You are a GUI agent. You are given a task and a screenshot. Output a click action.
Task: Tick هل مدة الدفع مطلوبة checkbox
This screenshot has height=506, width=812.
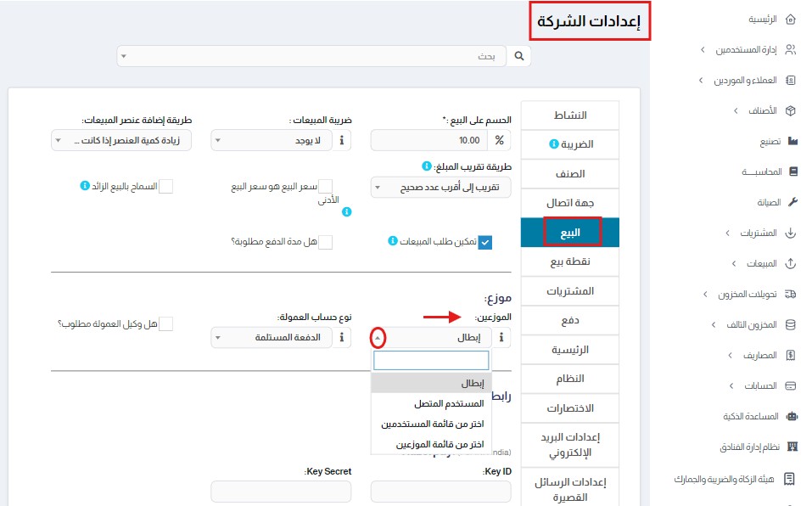(x=325, y=242)
